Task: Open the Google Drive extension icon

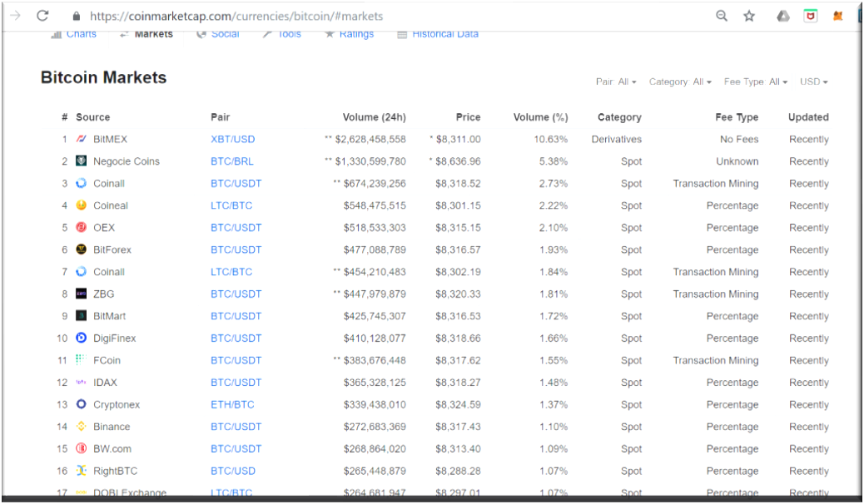Action: pyautogui.click(x=783, y=16)
